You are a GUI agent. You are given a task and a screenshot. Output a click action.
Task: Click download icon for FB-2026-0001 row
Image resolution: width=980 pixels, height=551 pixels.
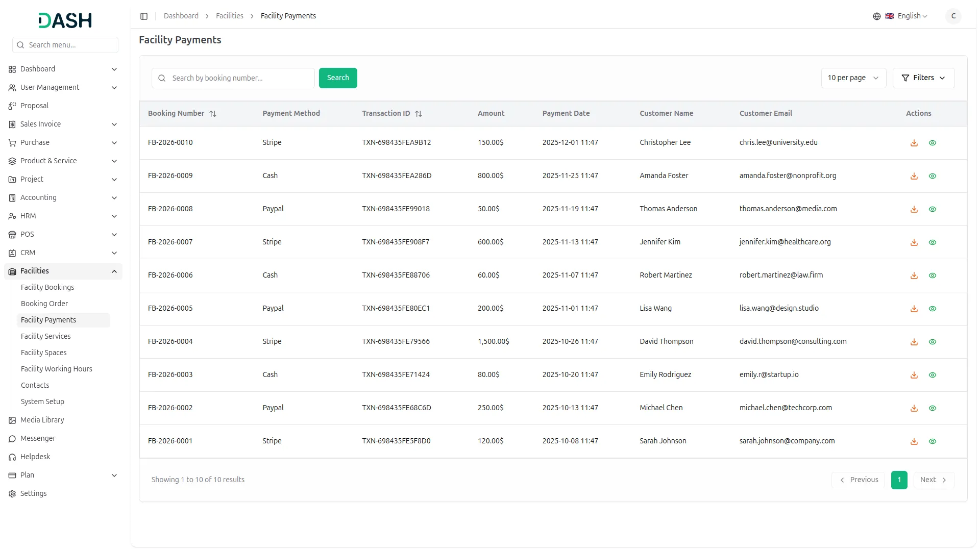tap(914, 441)
